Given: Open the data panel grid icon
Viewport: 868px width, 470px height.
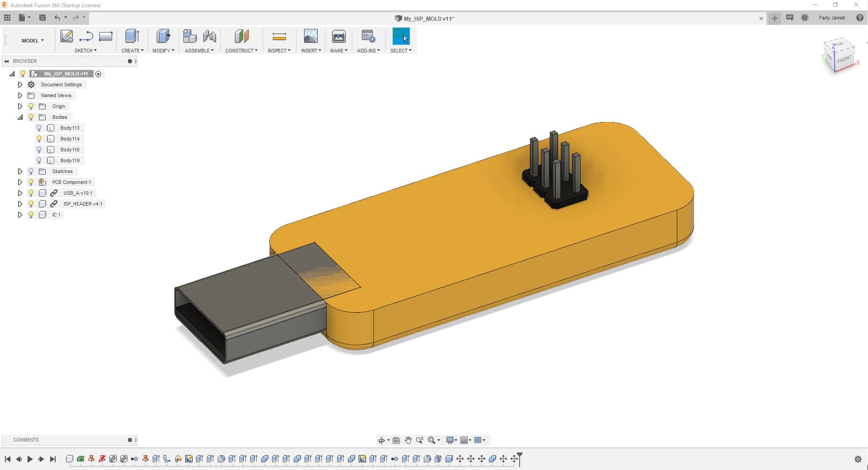Looking at the screenshot, I should 7,18.
